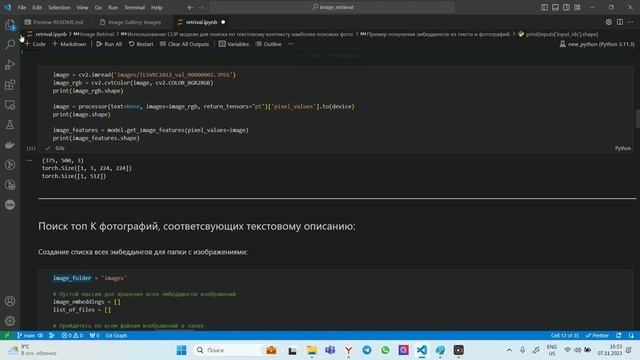Open Git Graph from status bar
The image size is (640, 360).
click(116, 335)
